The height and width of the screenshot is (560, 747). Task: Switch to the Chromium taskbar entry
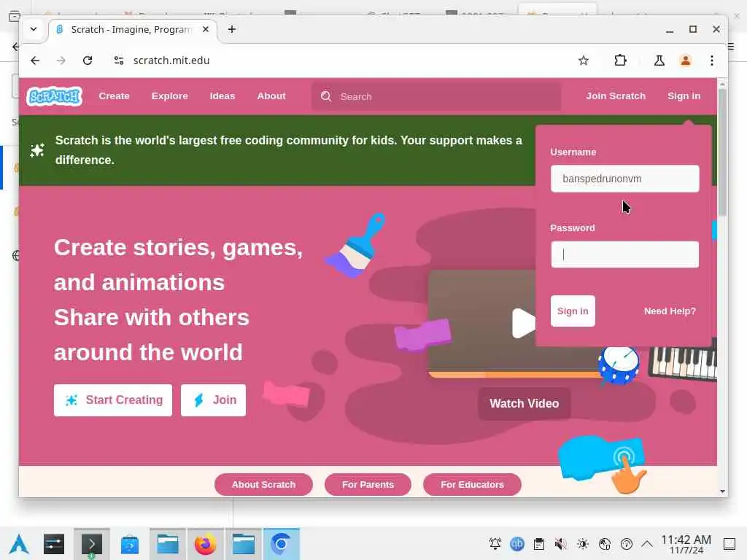[282, 544]
